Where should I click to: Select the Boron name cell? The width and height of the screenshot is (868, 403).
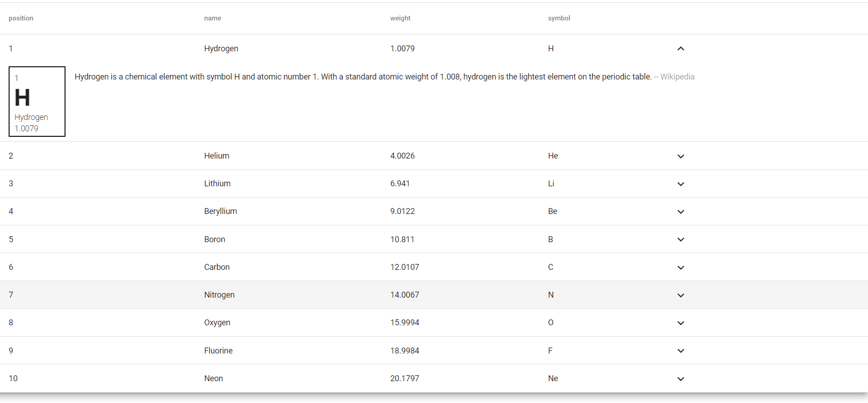215,239
